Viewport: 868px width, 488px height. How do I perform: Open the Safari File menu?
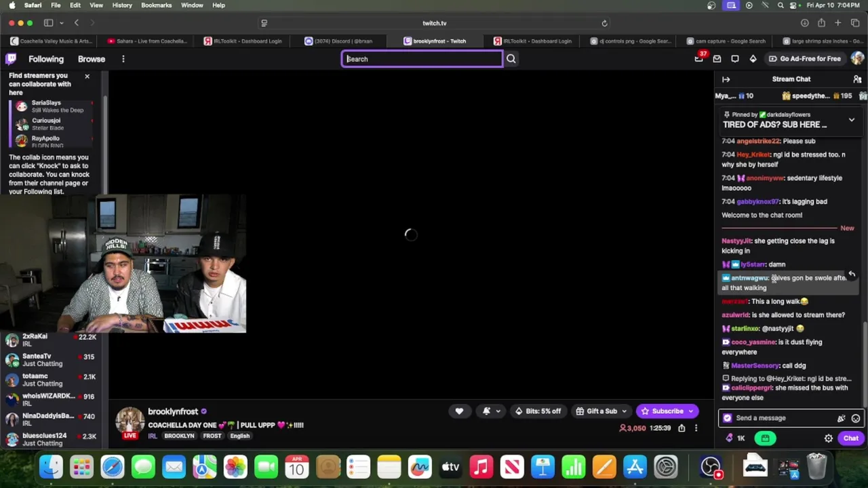click(x=56, y=5)
